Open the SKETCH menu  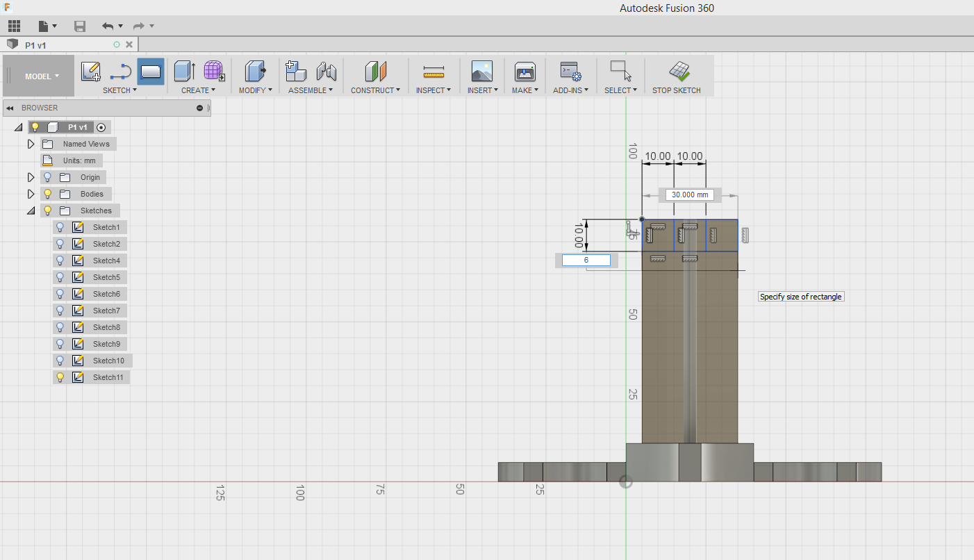(x=120, y=90)
